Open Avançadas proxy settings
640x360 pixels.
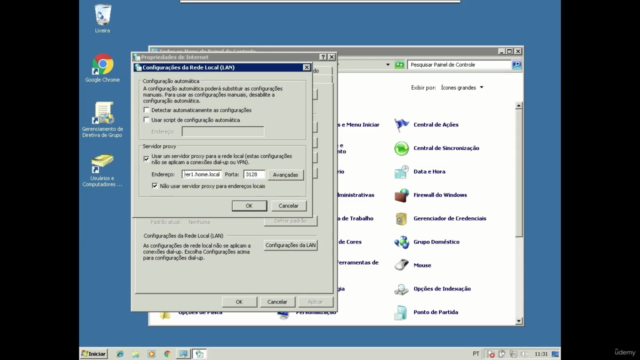[285, 175]
